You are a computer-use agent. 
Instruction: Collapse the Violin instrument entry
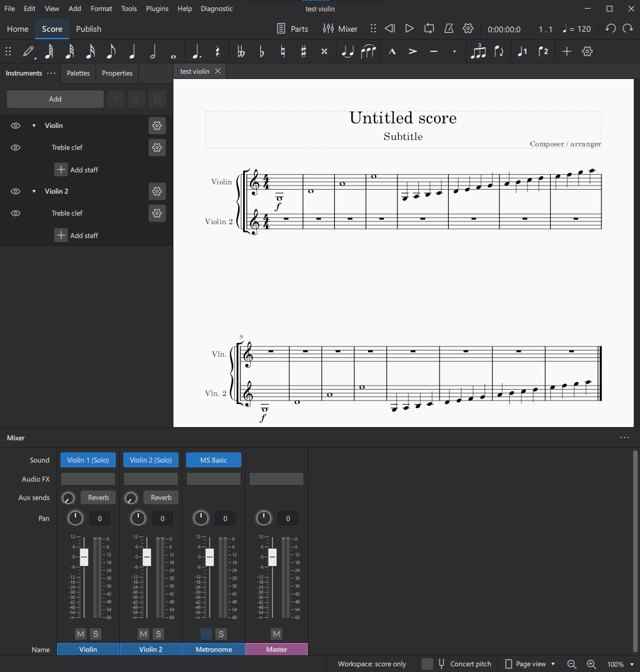33,126
